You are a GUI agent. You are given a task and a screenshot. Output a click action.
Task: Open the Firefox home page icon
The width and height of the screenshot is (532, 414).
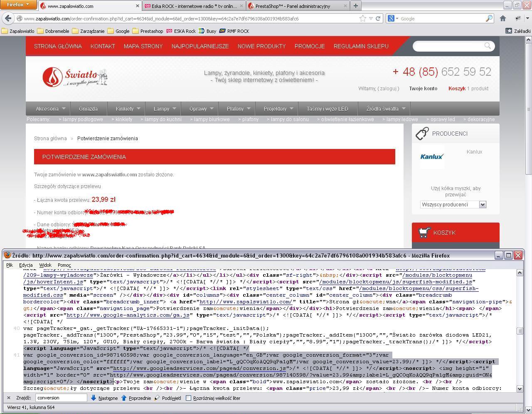pos(502,18)
